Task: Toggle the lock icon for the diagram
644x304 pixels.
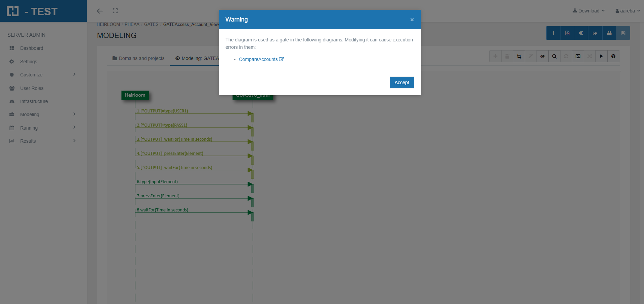Action: [x=609, y=33]
